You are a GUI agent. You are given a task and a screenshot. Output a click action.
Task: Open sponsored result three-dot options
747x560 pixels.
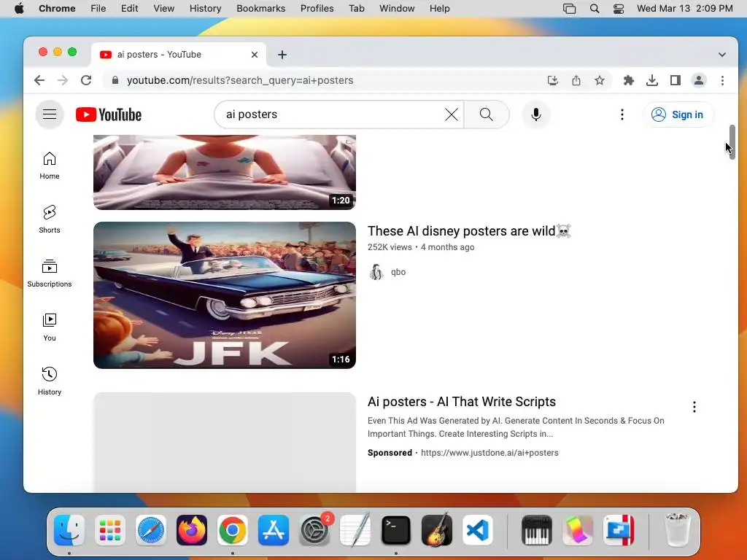694,407
